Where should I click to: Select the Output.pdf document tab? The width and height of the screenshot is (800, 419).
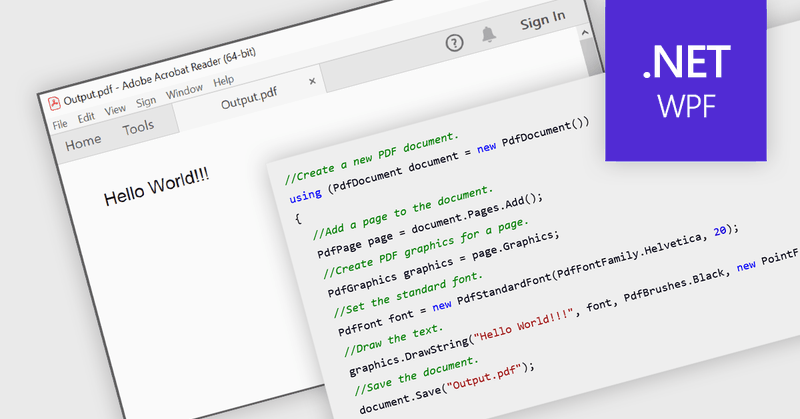point(249,98)
